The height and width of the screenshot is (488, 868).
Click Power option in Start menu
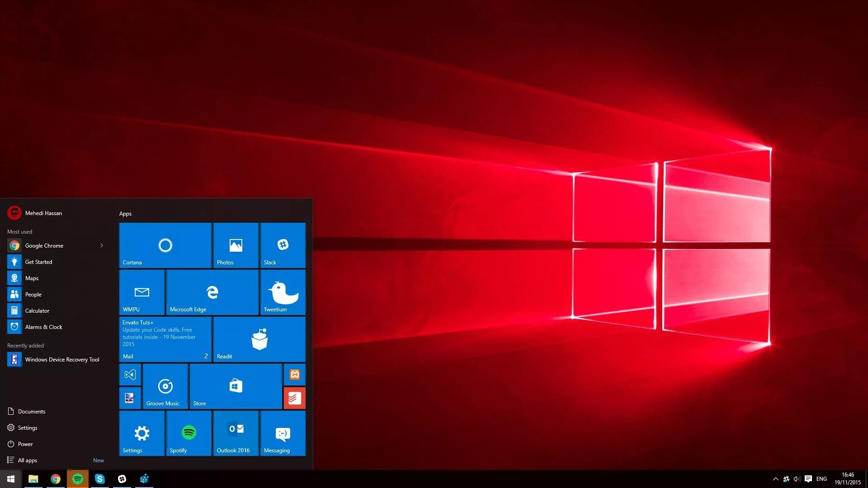click(25, 443)
